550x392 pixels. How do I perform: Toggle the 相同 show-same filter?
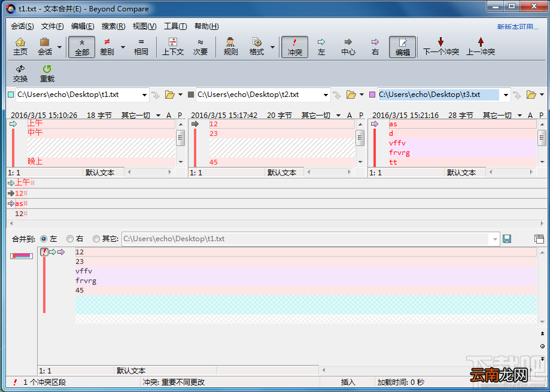[141, 47]
